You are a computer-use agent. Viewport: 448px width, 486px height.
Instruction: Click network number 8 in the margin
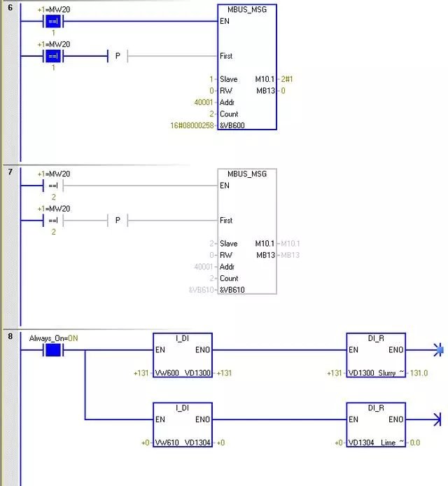pos(10,337)
